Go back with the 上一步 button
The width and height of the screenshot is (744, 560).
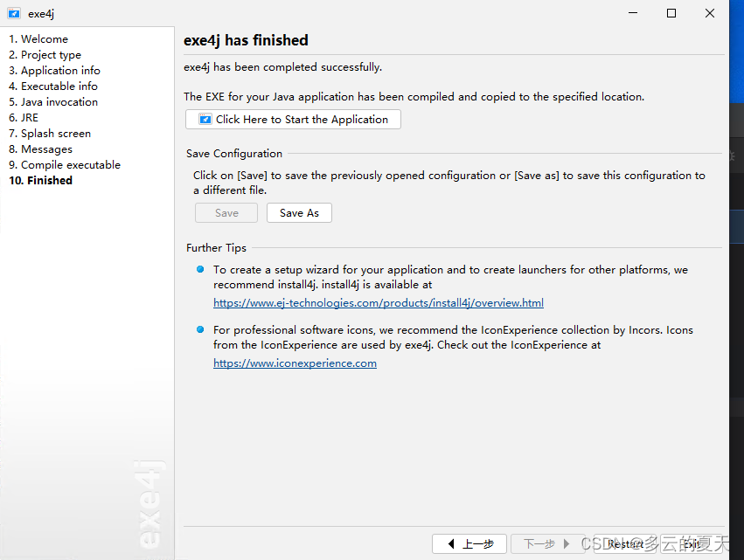(x=469, y=544)
